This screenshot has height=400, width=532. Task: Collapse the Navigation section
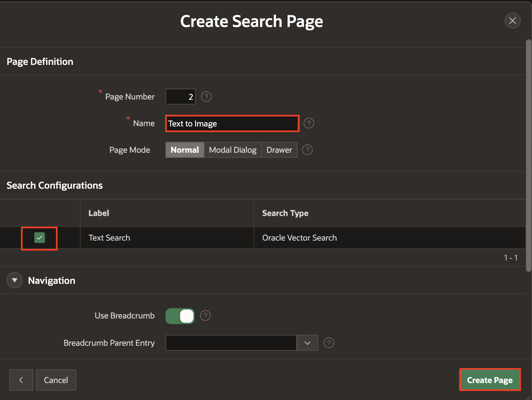15,281
